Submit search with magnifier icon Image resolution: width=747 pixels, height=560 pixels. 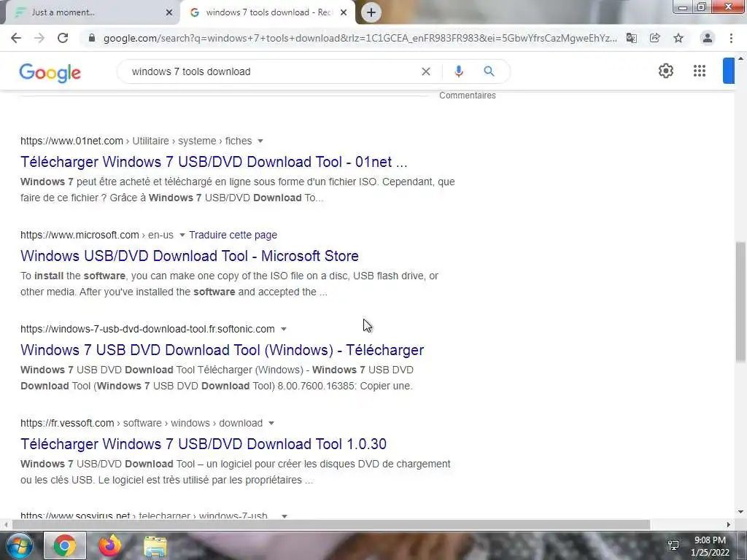pos(489,71)
